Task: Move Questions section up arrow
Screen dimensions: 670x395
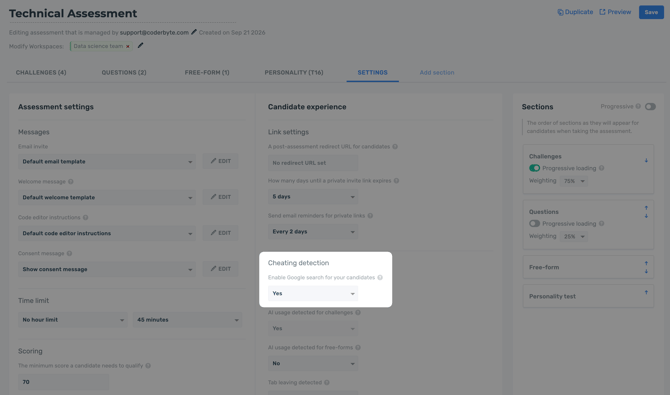Action: pyautogui.click(x=646, y=208)
